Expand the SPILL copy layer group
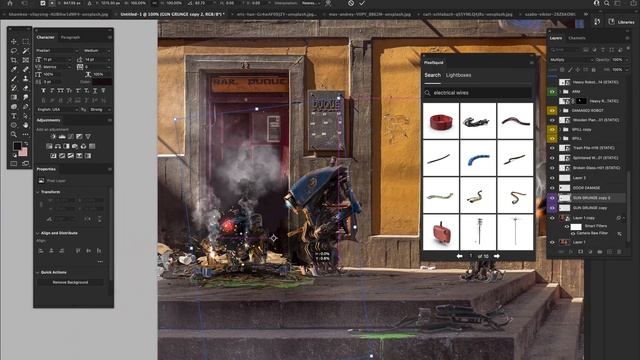Image resolution: width=640 pixels, height=360 pixels. (560, 129)
